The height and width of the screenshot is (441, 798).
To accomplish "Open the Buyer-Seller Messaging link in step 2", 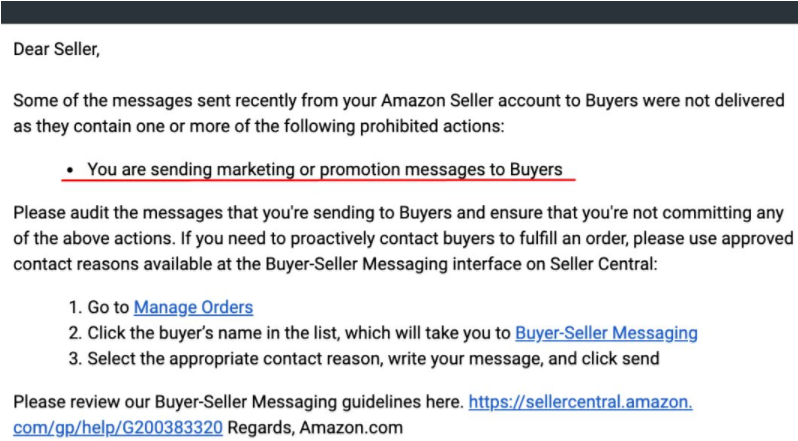I will coord(606,333).
